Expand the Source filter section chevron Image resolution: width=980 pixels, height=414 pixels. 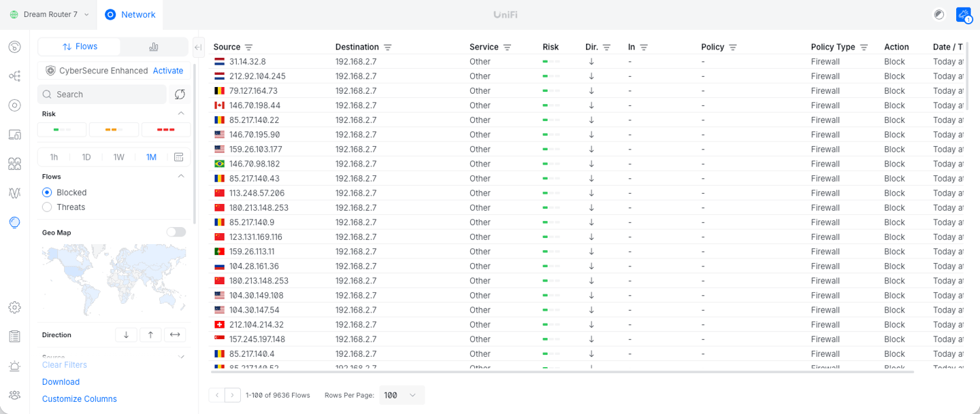click(x=181, y=357)
